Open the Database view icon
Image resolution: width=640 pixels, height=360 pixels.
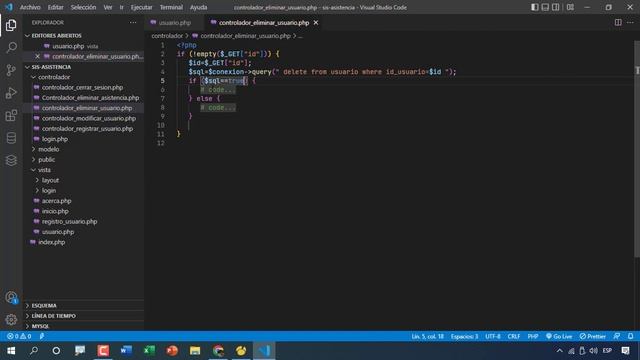pyautogui.click(x=11, y=138)
